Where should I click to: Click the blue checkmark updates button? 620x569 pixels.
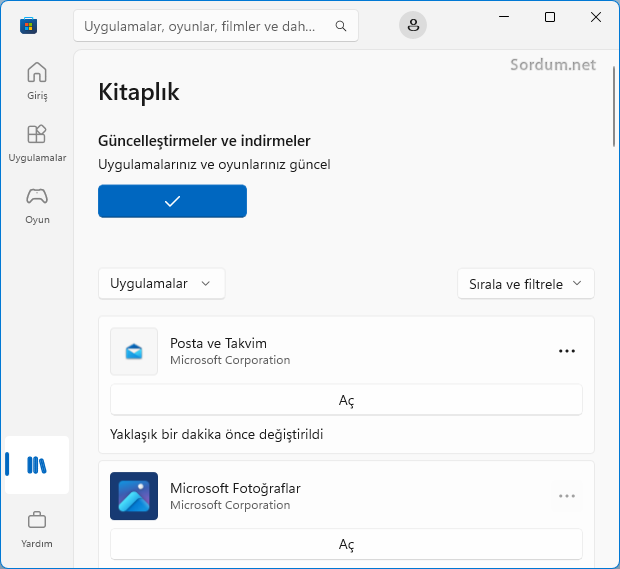click(172, 201)
